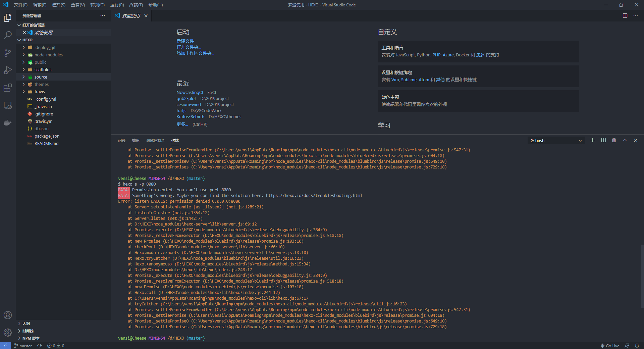Open the Explorer view in activity bar

pyautogui.click(x=8, y=17)
